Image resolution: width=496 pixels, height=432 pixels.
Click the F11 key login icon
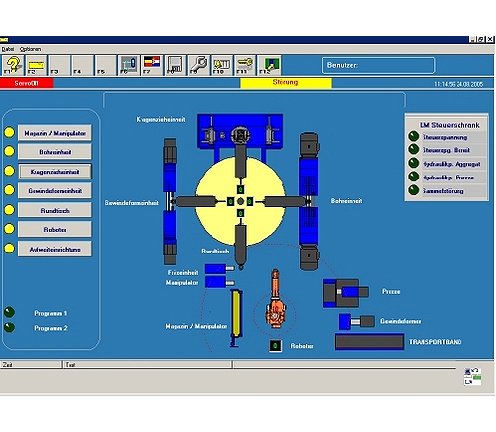point(245,65)
